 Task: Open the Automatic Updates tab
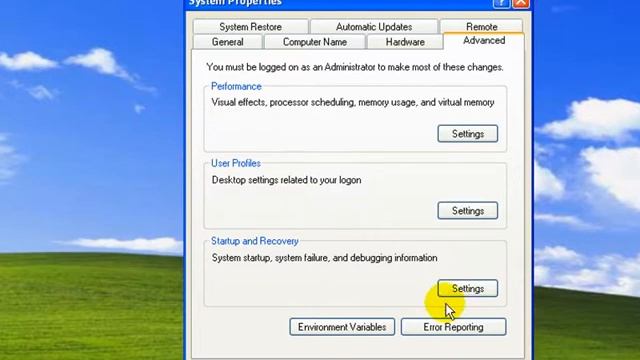pos(374,27)
